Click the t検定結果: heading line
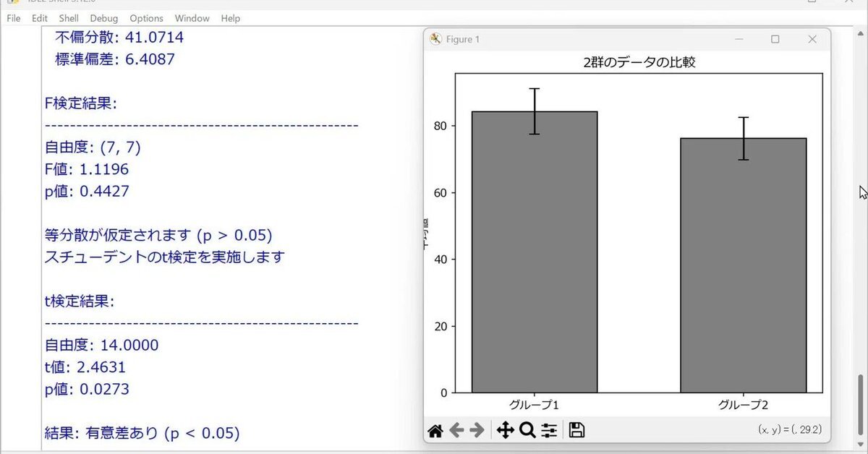Image resolution: width=868 pixels, height=454 pixels. pyautogui.click(x=80, y=301)
